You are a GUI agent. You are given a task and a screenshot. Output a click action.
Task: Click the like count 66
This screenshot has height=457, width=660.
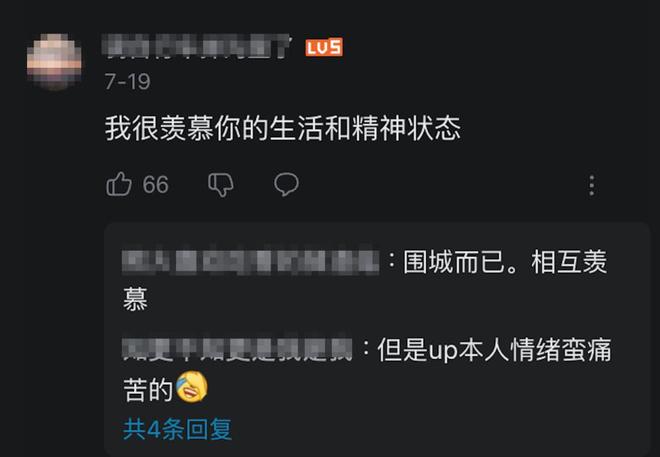tap(155, 185)
